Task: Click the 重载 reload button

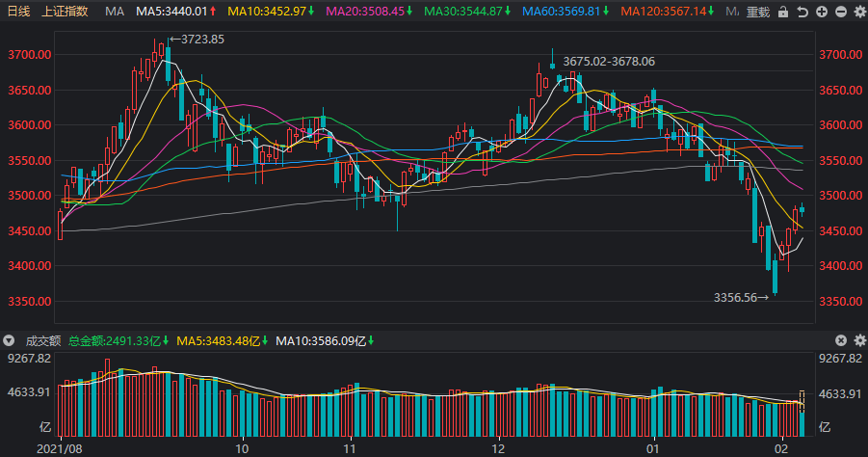Action: [758, 12]
